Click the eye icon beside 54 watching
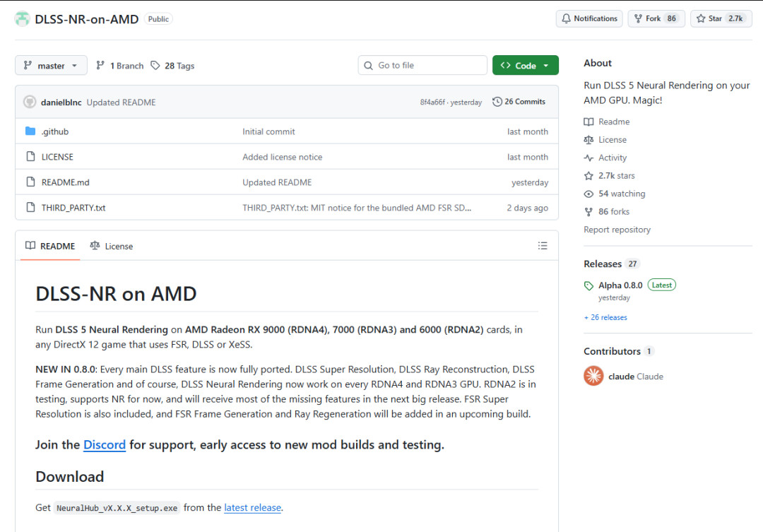This screenshot has height=532, width=763. point(588,194)
